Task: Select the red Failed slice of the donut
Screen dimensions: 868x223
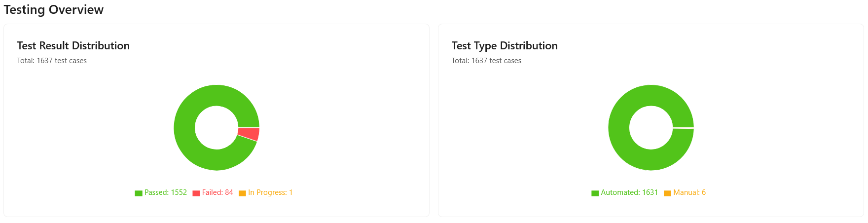Action: pos(249,134)
